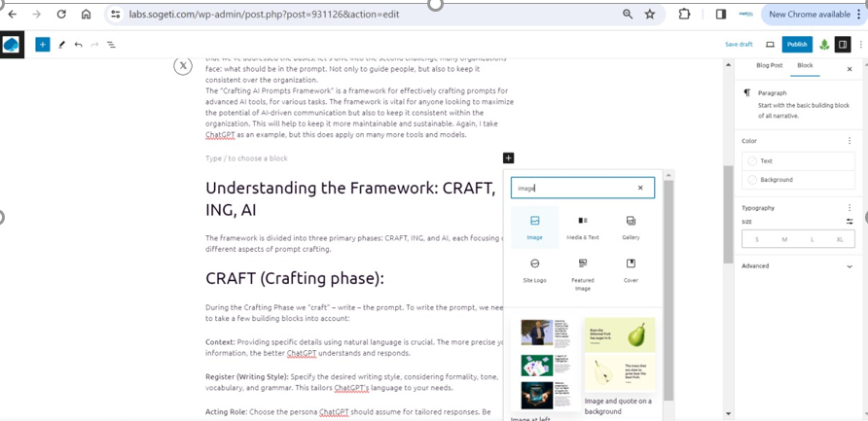868x421 pixels.
Task: Reload the current browser page
Action: 61,15
